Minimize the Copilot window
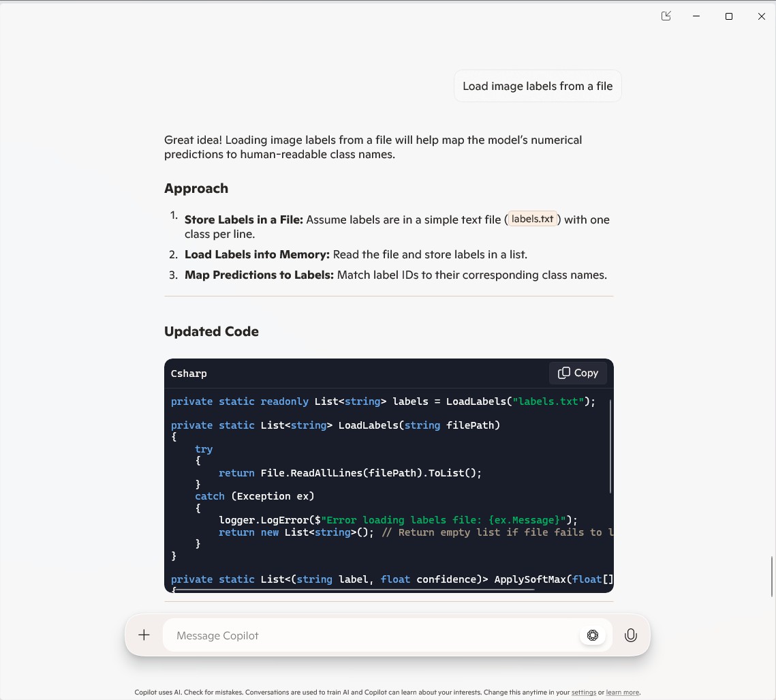Screen dimensions: 776x700 tap(697, 16)
